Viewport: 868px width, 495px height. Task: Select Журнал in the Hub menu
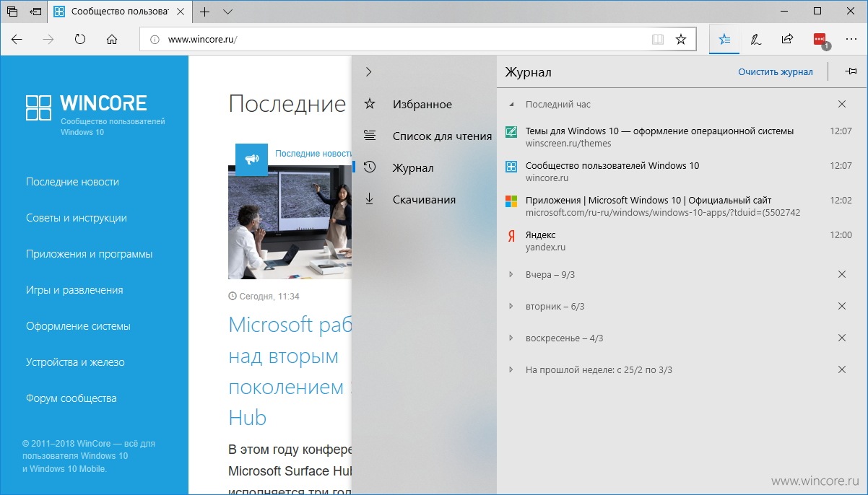point(424,168)
